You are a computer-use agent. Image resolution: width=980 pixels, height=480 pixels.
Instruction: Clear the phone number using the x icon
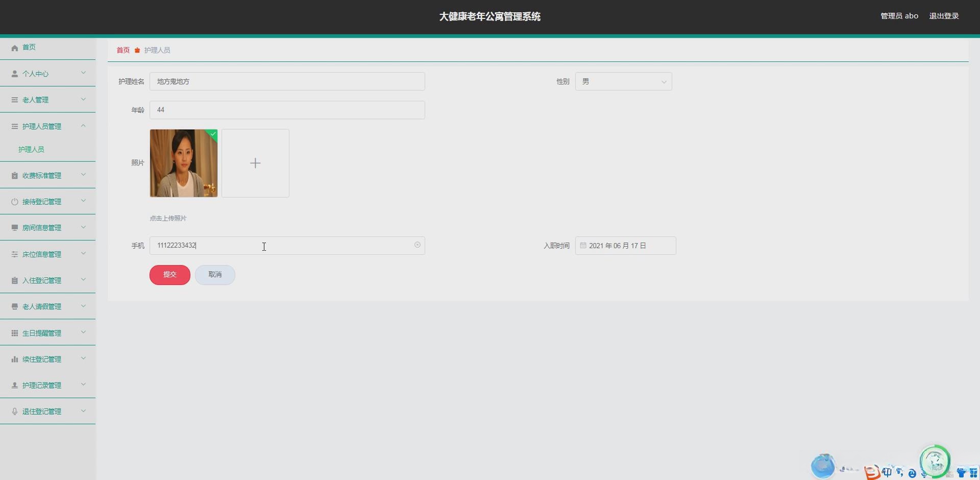coord(417,245)
